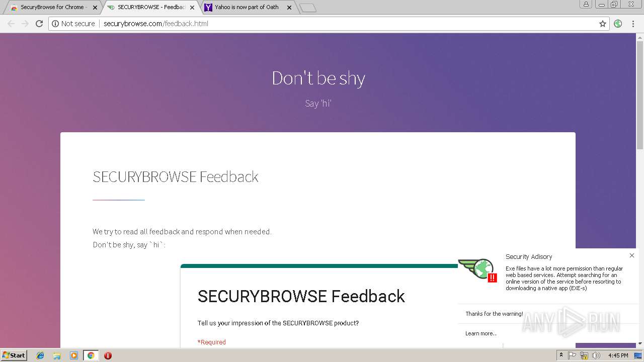This screenshot has height=362, width=644.
Task: Open Windows Media Player from taskbar
Action: [74, 355]
